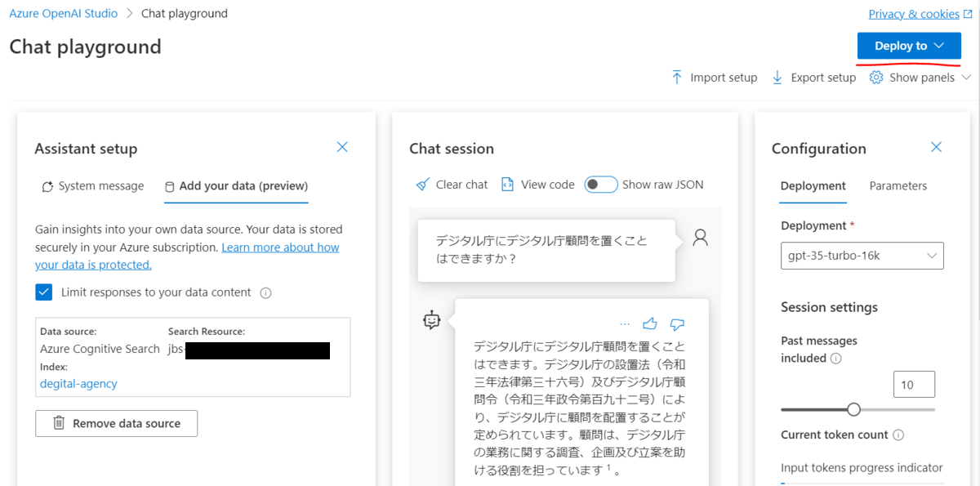Click the Remove data source button
This screenshot has width=980, height=486.
point(117,423)
